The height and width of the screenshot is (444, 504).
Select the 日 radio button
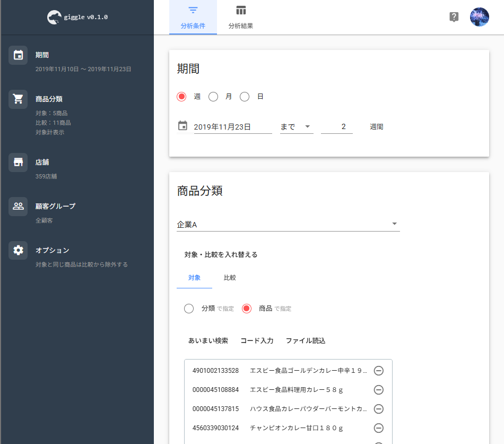tap(245, 97)
